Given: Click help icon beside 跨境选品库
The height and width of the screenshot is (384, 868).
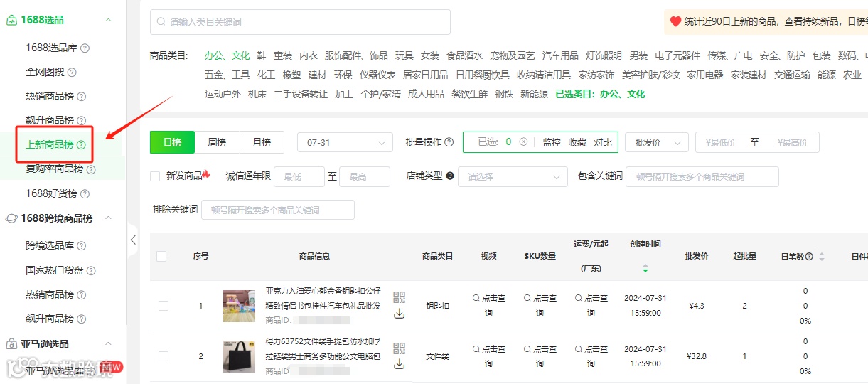Looking at the screenshot, I should click(82, 246).
